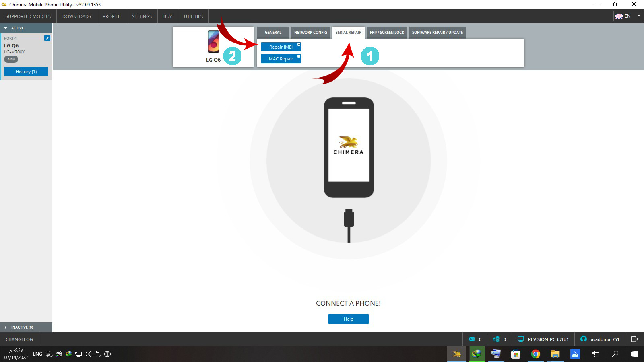
Task: Click the CONNECT A PHONE! text
Action: pyautogui.click(x=348, y=303)
